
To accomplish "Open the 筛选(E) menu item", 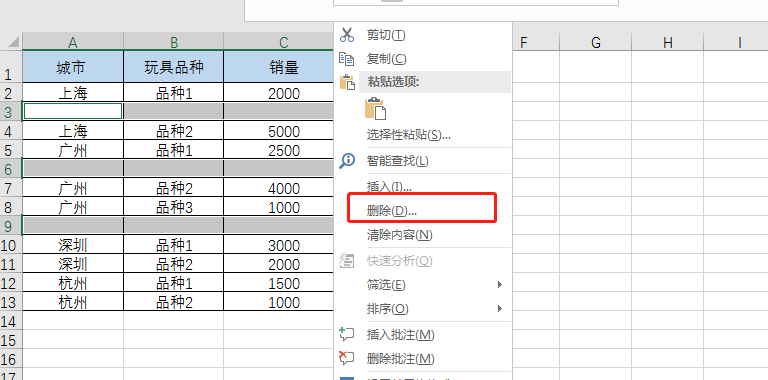I will tap(423, 285).
